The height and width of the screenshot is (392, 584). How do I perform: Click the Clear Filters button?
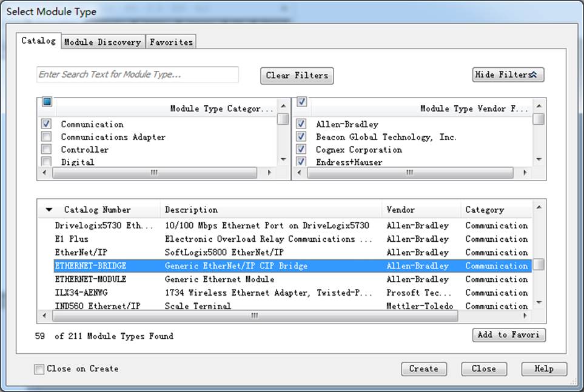(x=297, y=76)
